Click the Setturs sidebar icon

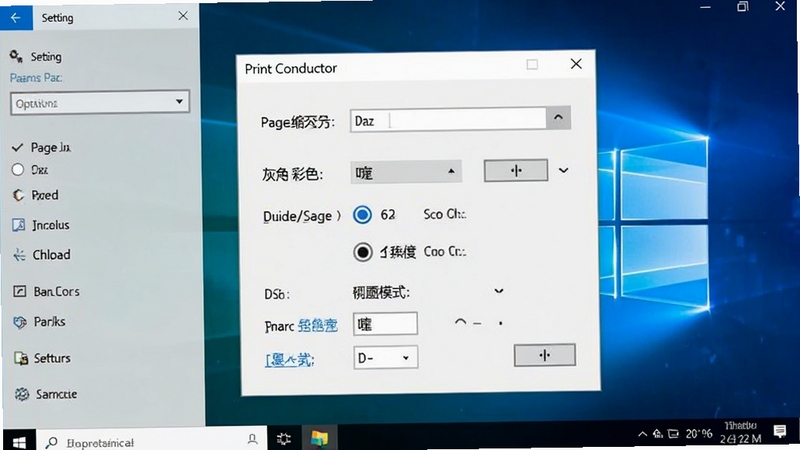21,358
